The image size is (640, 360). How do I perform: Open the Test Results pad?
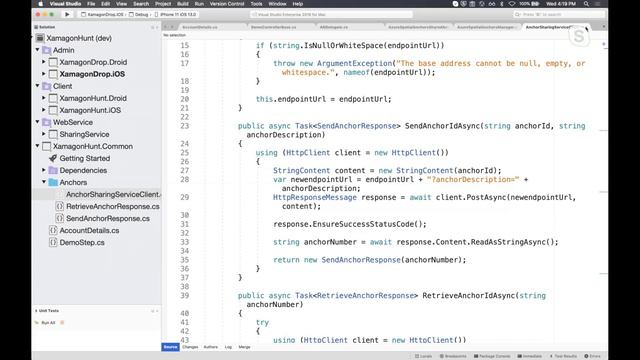(563, 356)
